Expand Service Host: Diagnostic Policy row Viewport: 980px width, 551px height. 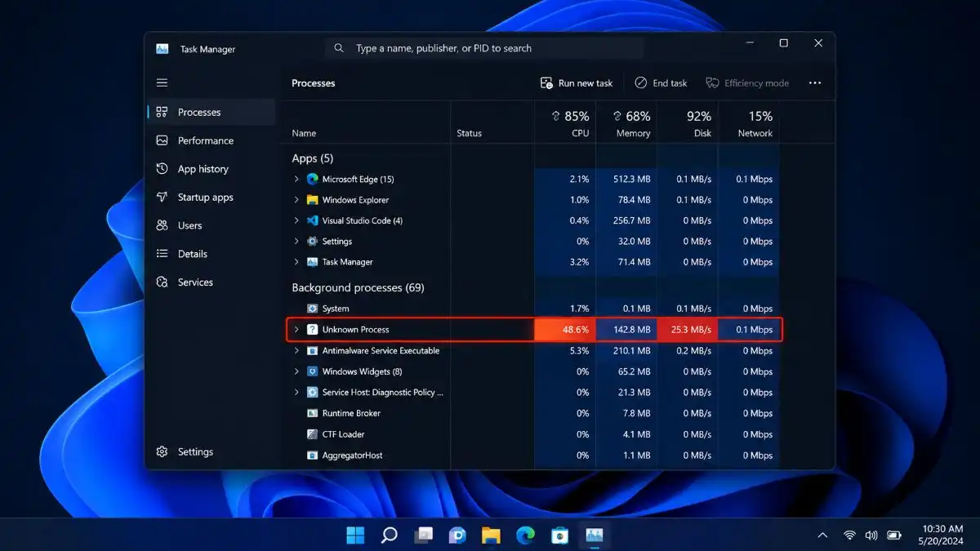[x=296, y=393]
